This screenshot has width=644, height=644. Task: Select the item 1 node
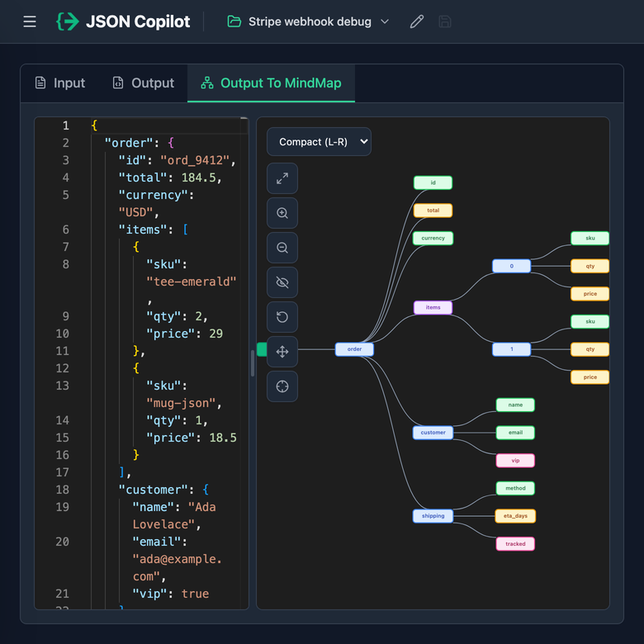coord(511,349)
